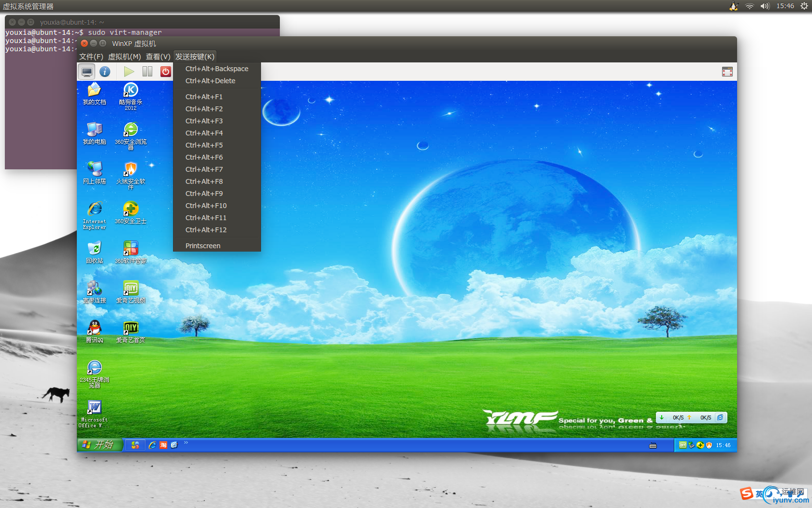Run the virtual machine with the play button
The height and width of the screenshot is (508, 812).
click(129, 72)
